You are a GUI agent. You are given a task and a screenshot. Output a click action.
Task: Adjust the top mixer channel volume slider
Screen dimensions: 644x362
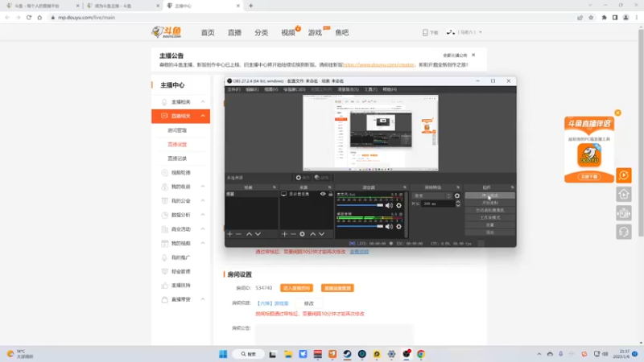click(x=360, y=205)
